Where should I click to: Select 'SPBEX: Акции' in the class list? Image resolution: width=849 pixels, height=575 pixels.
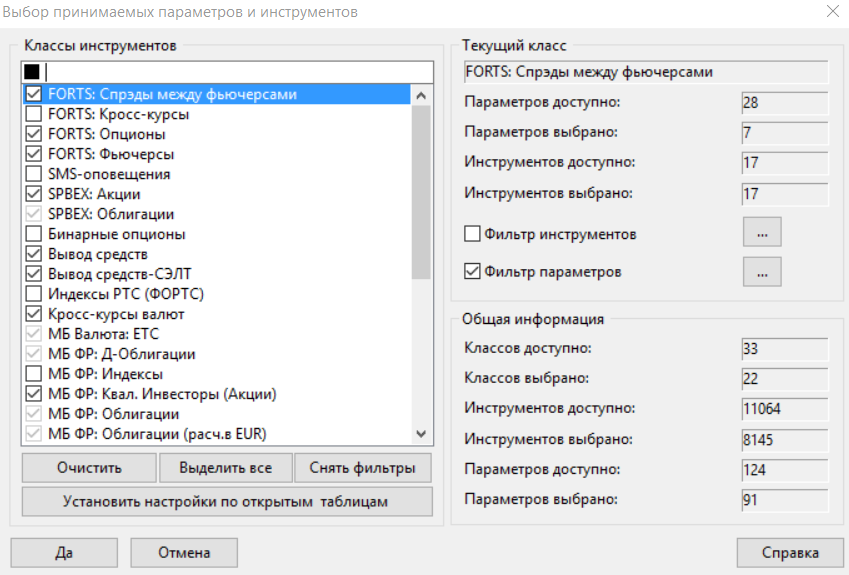(x=94, y=194)
